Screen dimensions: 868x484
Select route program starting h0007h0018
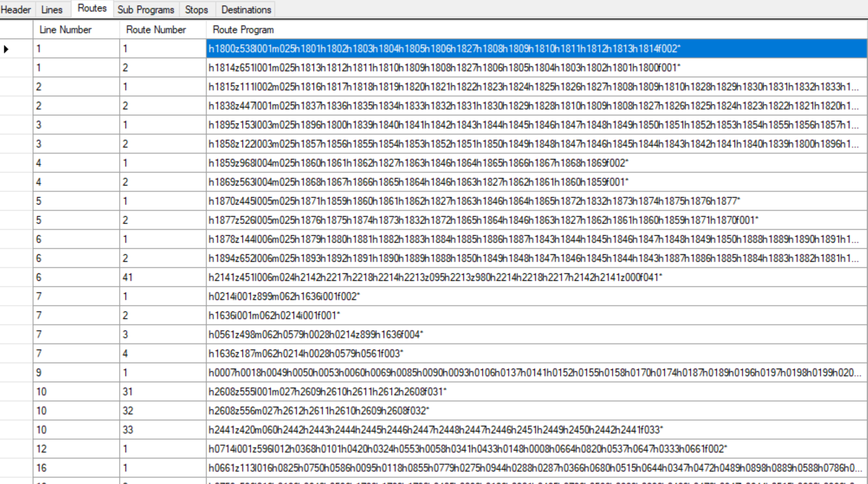click(x=537, y=373)
